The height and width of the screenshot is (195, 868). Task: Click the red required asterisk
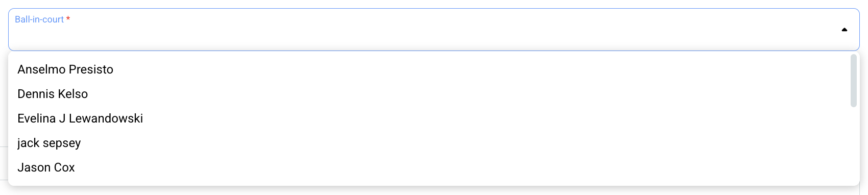(68, 19)
